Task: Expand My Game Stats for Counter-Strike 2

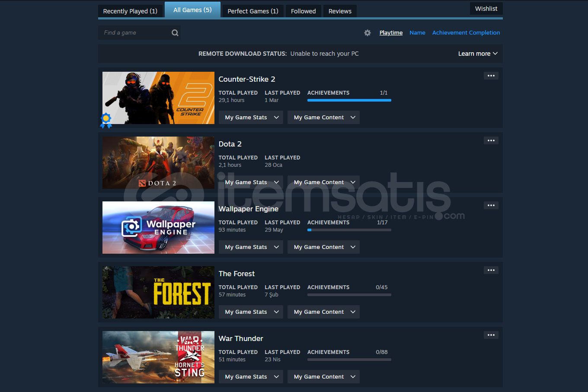Action: [251, 118]
